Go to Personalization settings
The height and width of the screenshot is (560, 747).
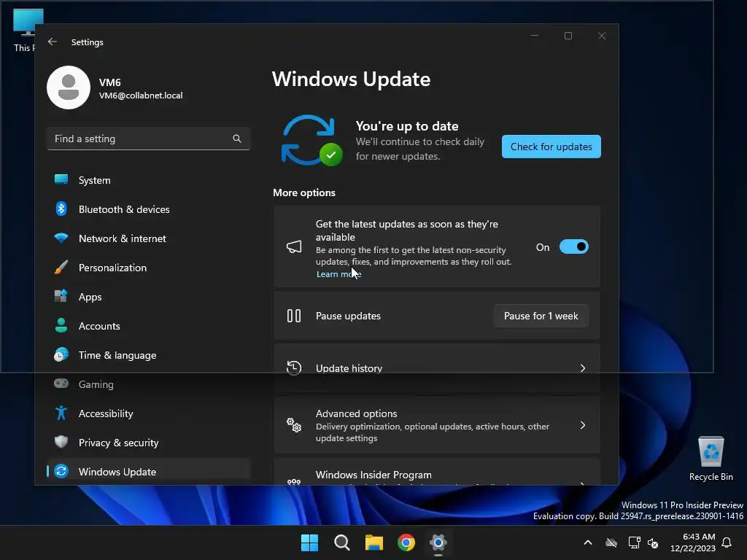point(149,268)
